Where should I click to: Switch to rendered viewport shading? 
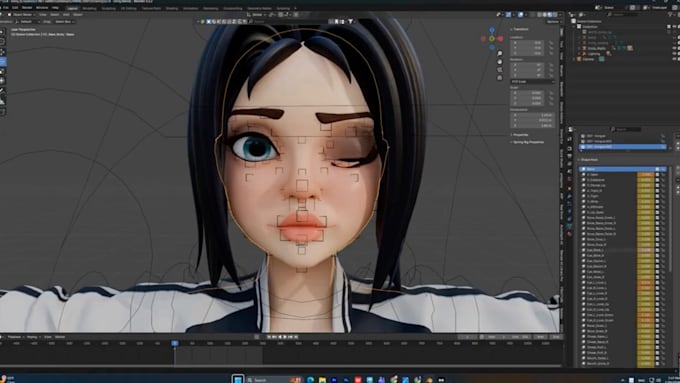(x=555, y=15)
